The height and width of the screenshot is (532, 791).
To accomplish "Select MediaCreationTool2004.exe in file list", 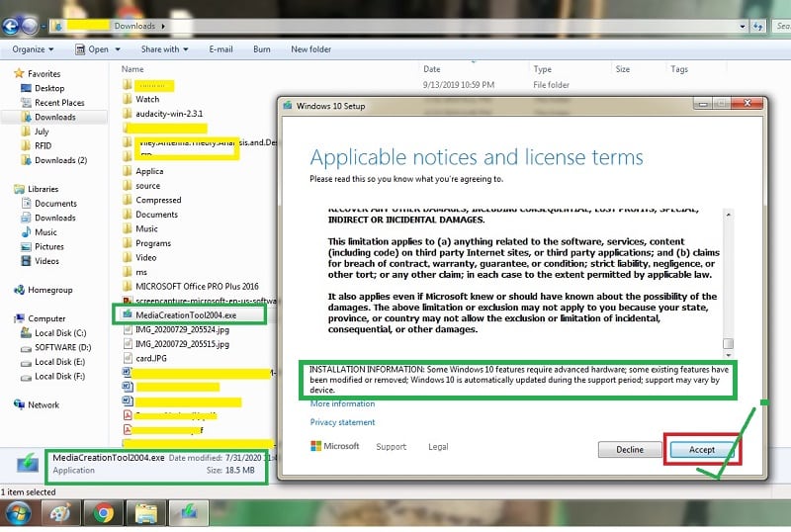I will point(186,315).
